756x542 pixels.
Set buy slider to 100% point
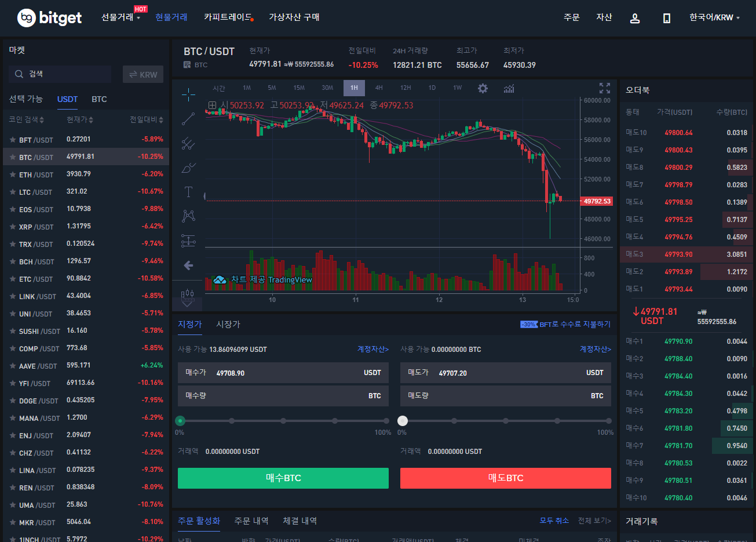click(x=386, y=421)
